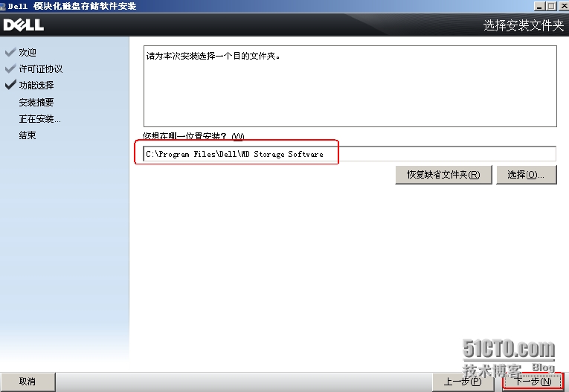Image resolution: width=569 pixels, height=392 pixels.
Task: Proceed with 下一步(N) button
Action: [533, 382]
